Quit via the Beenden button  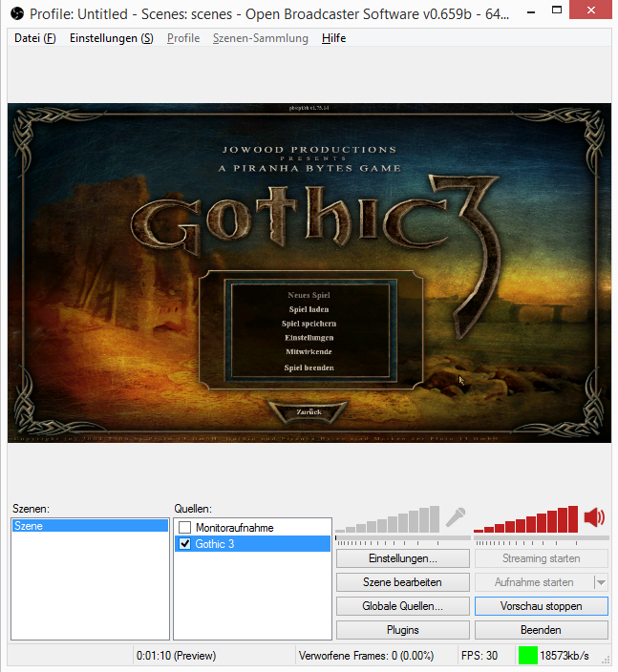point(542,630)
